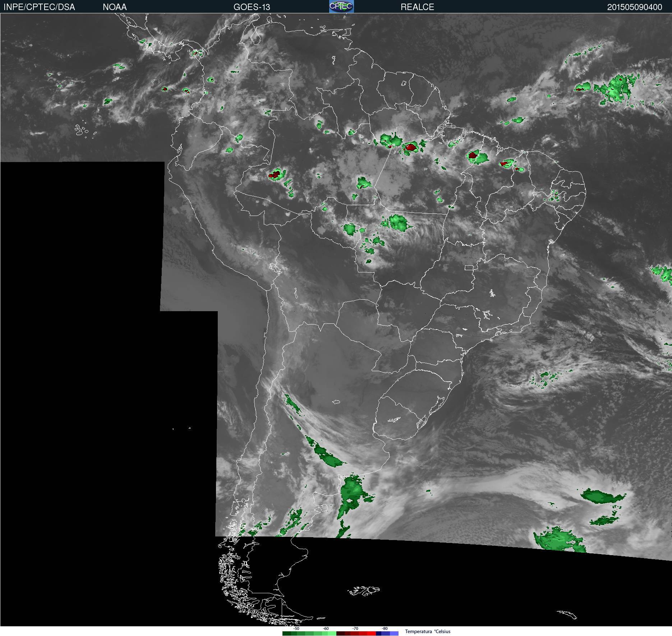Click the NOAA label in the header

coord(115,7)
